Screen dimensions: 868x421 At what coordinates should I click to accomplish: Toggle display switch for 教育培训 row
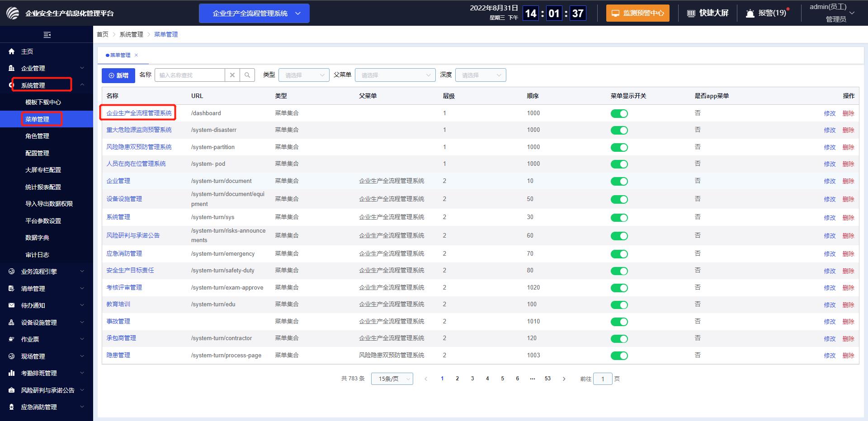point(619,304)
